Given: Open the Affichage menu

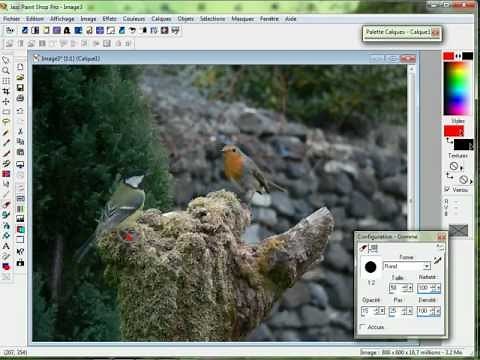Looking at the screenshot, I should [62, 19].
